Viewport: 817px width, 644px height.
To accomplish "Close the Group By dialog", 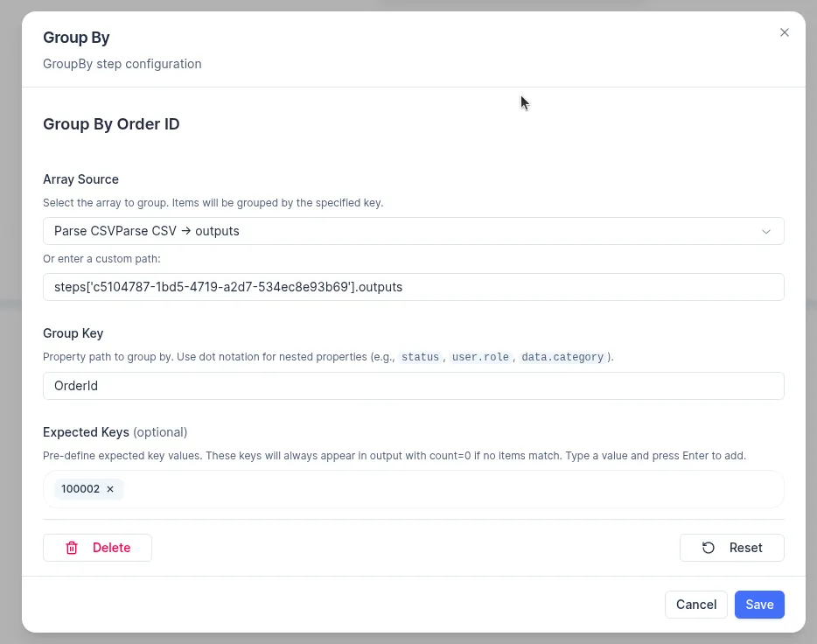I will 784,32.
